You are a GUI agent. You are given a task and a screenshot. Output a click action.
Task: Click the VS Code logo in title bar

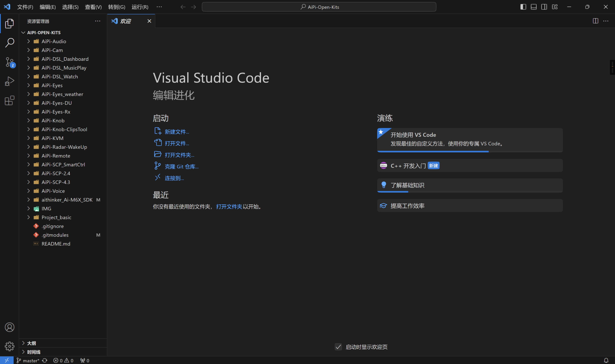pyautogui.click(x=7, y=7)
